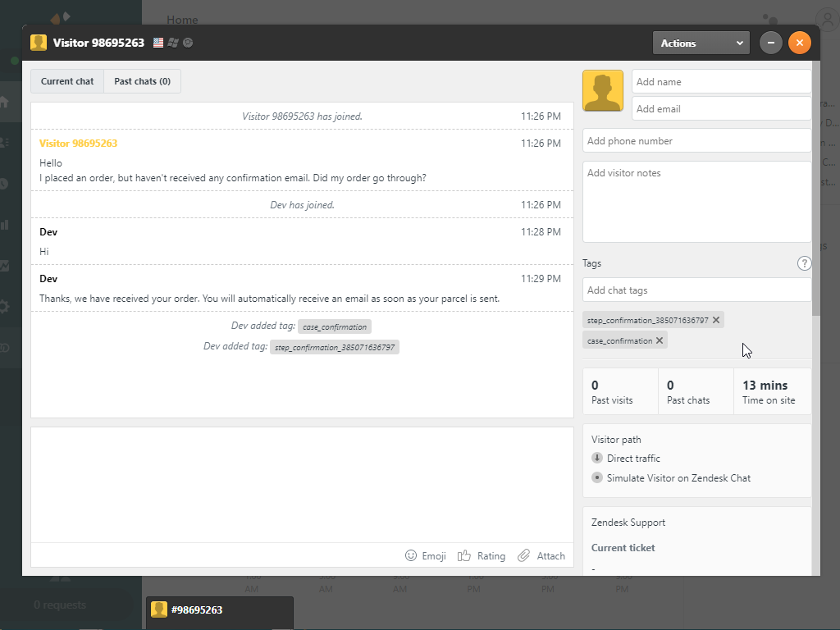This screenshot has height=630, width=840.
Task: Click the chat message compose box
Action: point(302,485)
